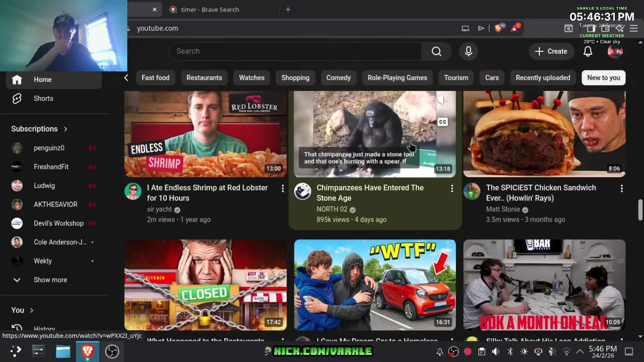Open the file manager from taskbar

(63, 351)
